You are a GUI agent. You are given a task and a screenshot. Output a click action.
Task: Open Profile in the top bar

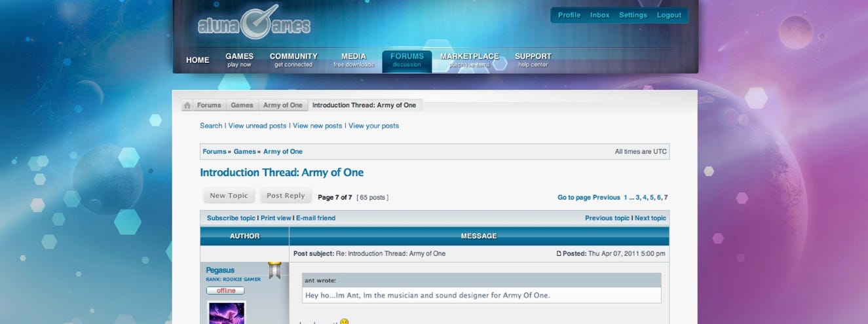point(569,15)
